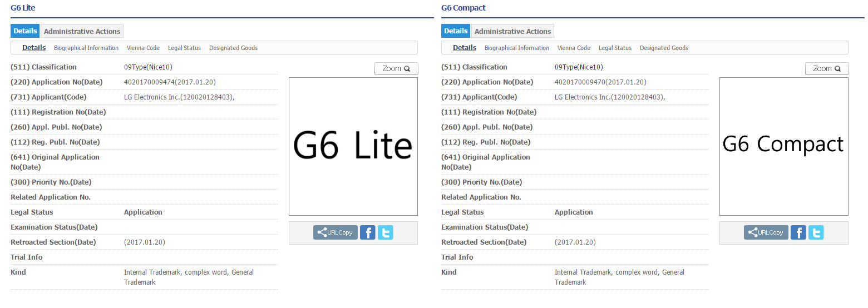View Biographical Information for G6 Lite

(86, 48)
